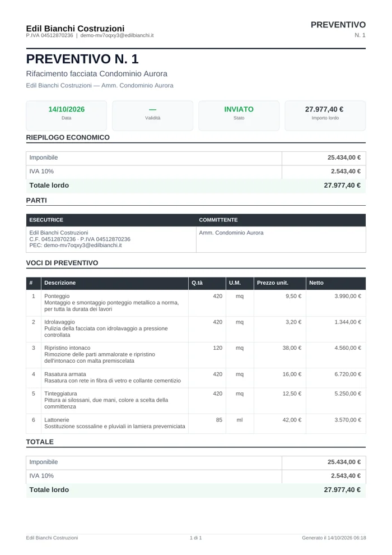Click the header email demo-mv7oqxy3@edilbianchi.it
The image size is (392, 555).
coord(117,35)
